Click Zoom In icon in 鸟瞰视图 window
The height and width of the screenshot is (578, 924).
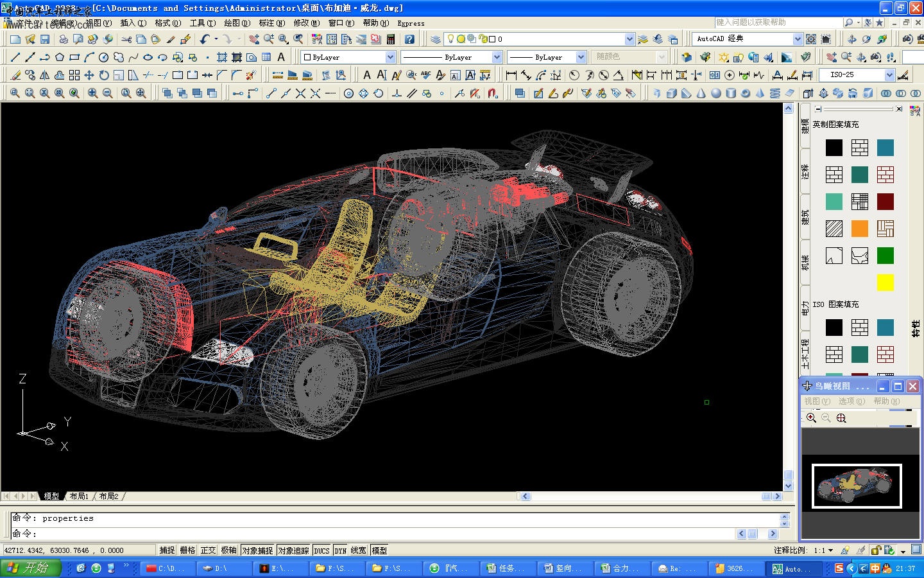pos(811,418)
